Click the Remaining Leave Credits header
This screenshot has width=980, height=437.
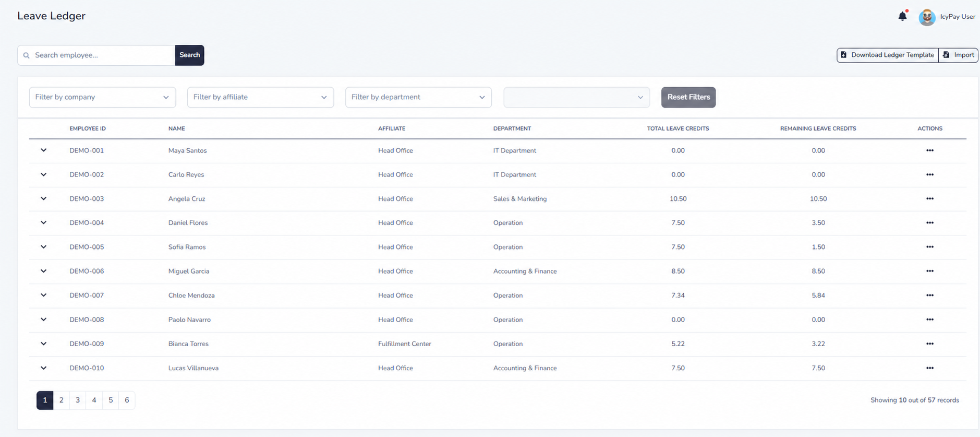tap(818, 128)
